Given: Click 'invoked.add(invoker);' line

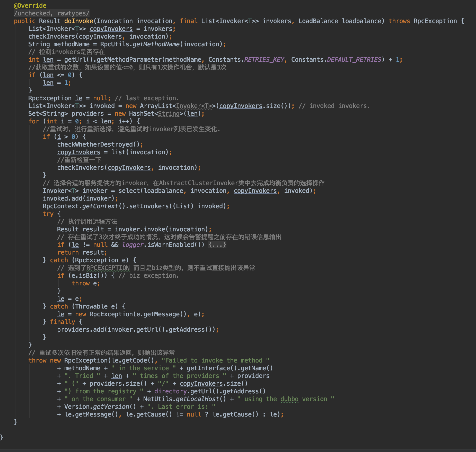Looking at the screenshot, I should (80, 198).
